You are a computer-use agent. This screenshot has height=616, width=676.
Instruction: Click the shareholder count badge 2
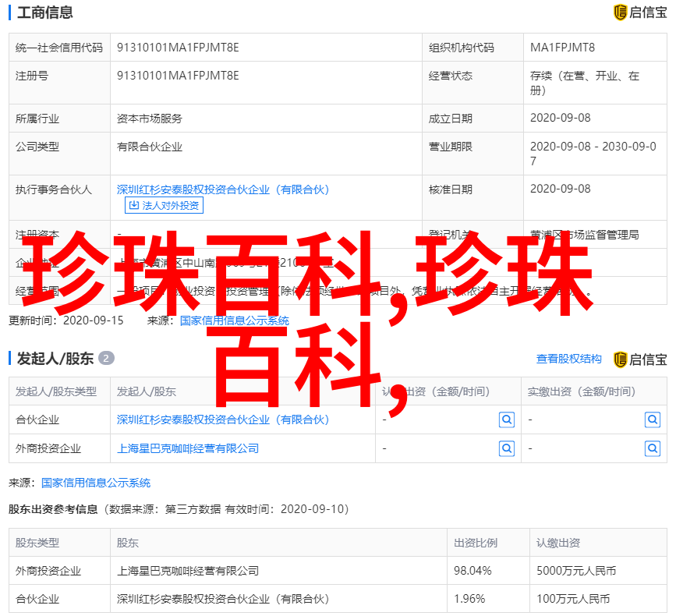pyautogui.click(x=106, y=358)
